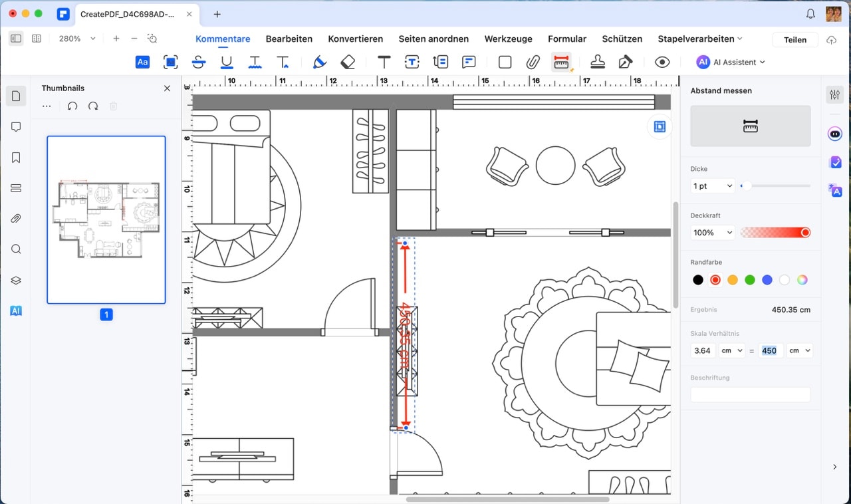Switch to two-page reading view icon
851x504 pixels.
(37, 39)
